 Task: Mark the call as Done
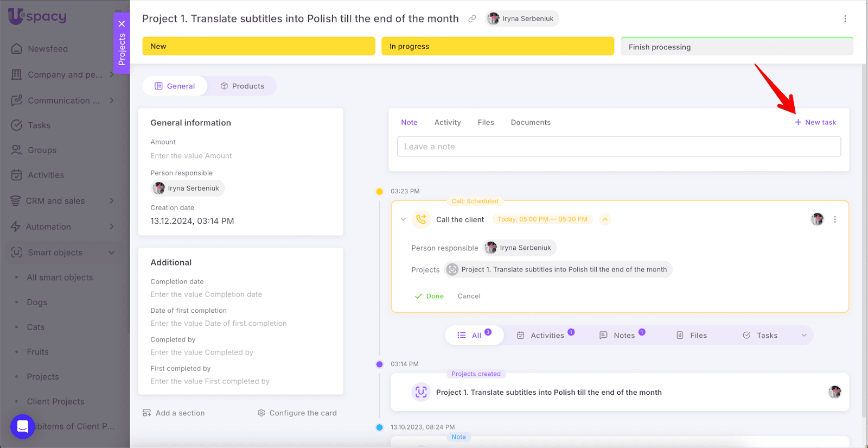(429, 296)
